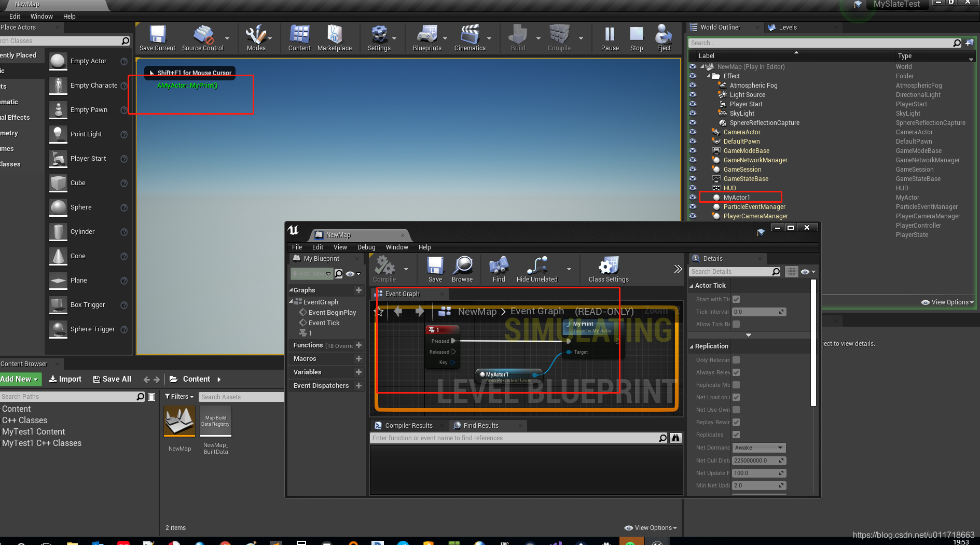Open the Net Dormancy Awake dropdown
The height and width of the screenshot is (545, 980).
(759, 448)
